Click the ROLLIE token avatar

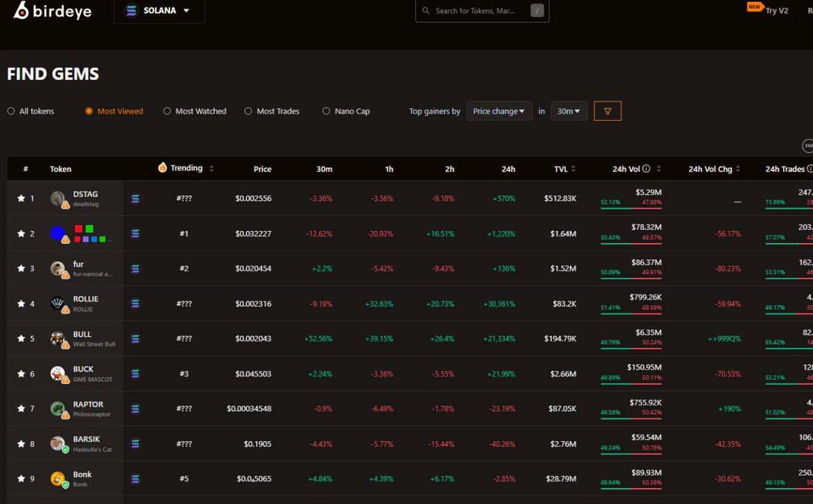click(x=58, y=303)
